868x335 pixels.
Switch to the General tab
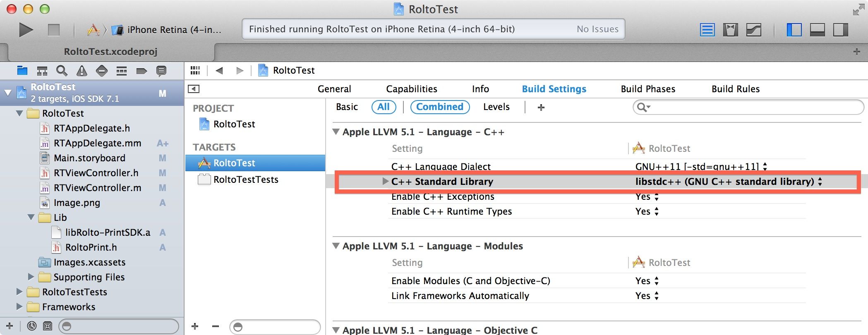coord(334,89)
